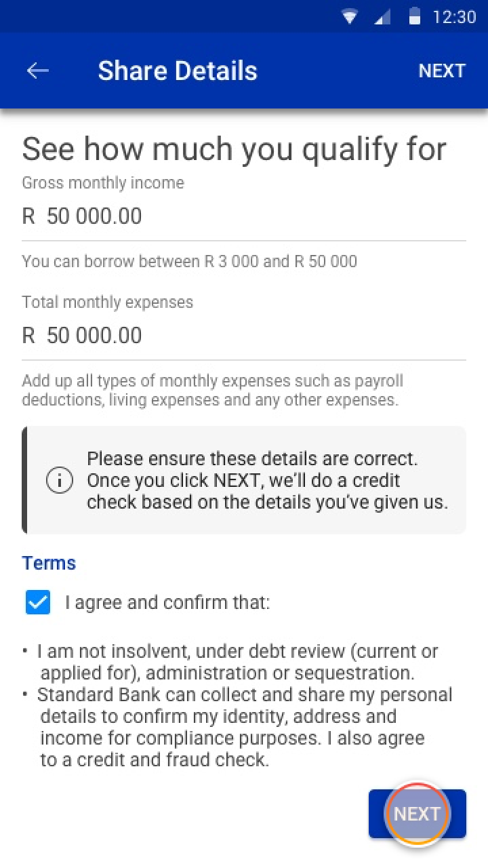The image size is (488, 868).
Task: Tap the Share Details title
Action: 178,71
